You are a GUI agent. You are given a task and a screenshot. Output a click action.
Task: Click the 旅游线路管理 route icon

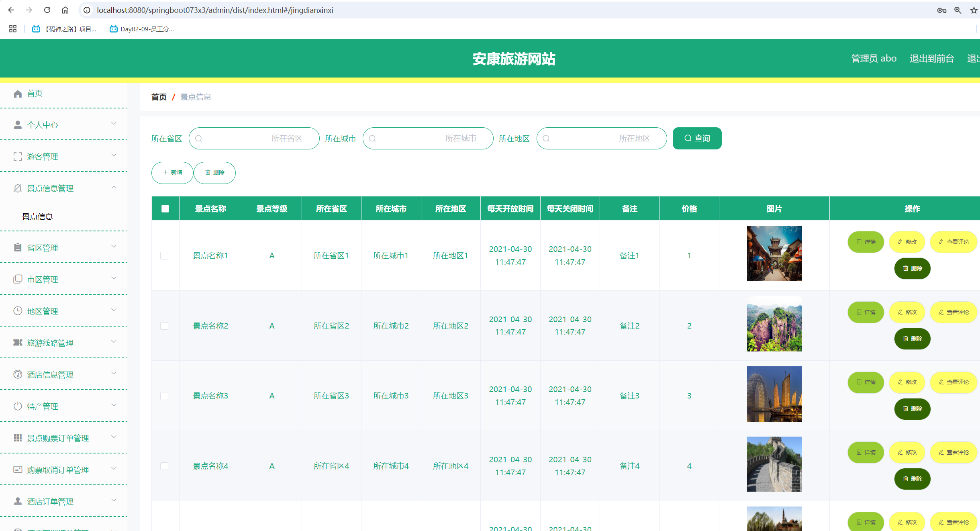[x=18, y=343]
